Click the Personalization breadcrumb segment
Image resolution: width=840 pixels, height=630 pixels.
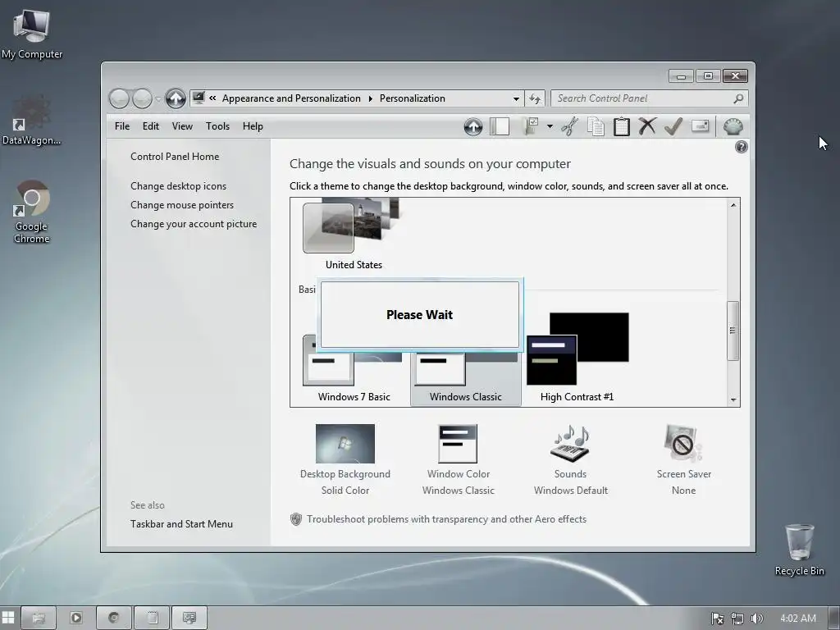point(413,98)
